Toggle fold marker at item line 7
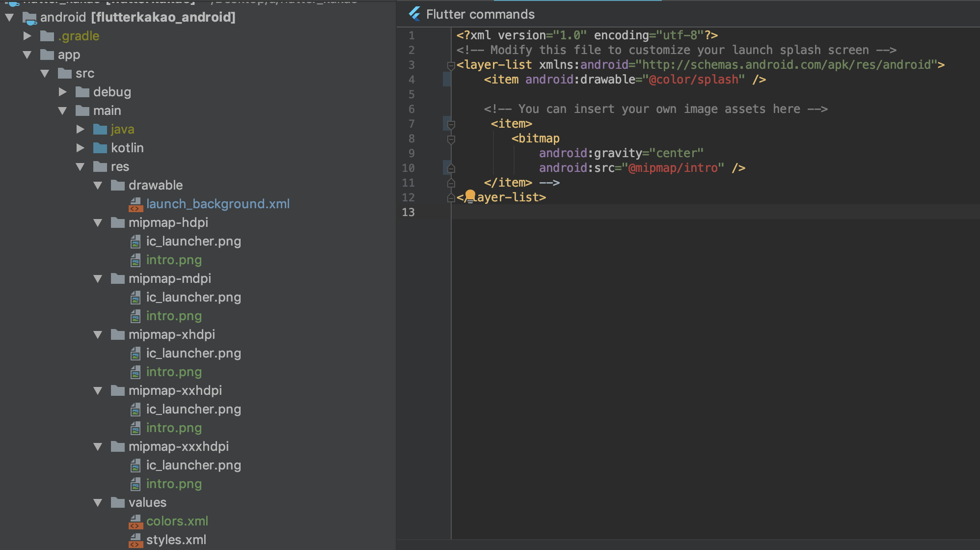Viewport: 980px width, 550px height. 451,124
